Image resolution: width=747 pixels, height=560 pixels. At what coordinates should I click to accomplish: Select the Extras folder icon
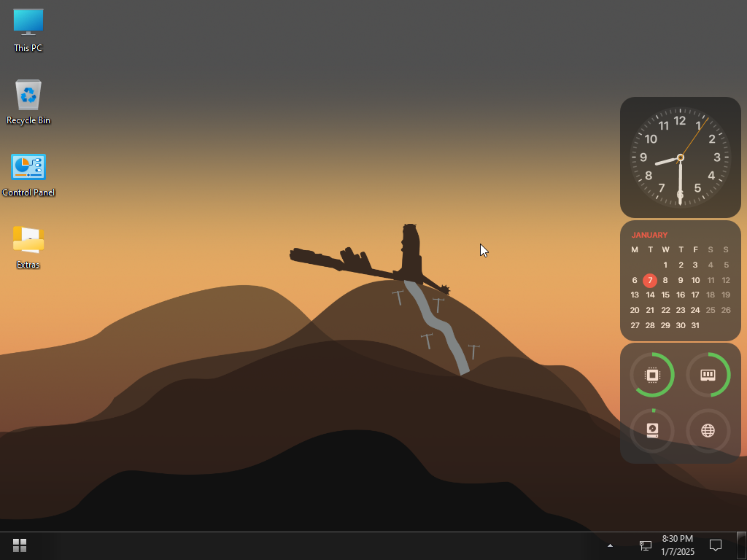click(x=28, y=248)
